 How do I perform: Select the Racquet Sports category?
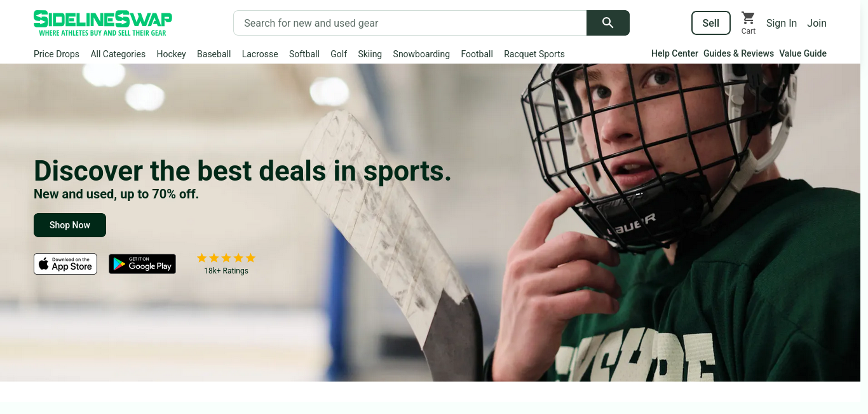coord(534,54)
